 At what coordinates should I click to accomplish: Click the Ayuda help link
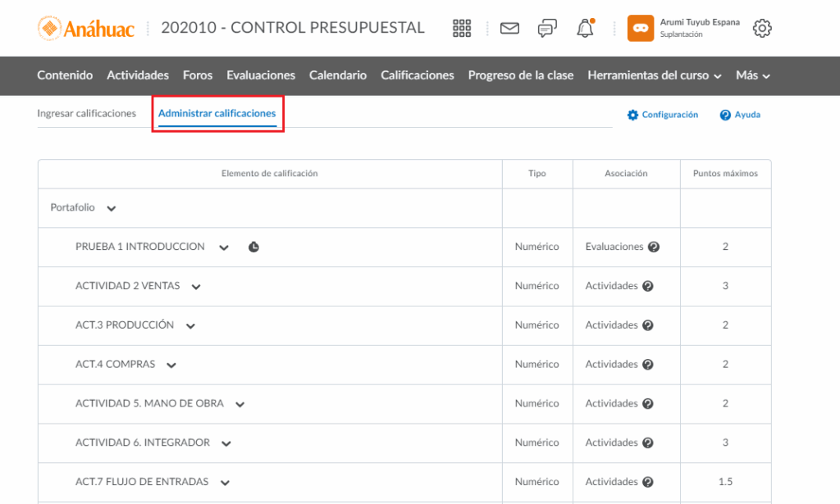tap(740, 115)
